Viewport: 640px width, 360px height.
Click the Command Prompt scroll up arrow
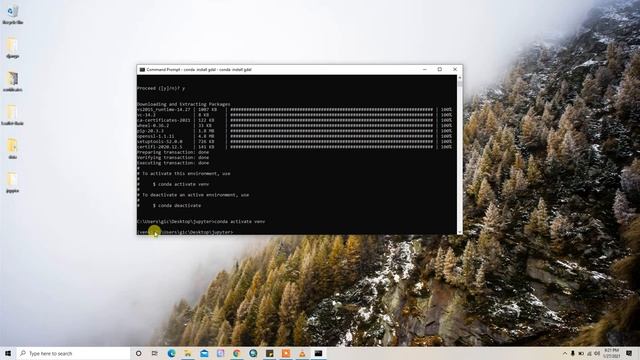point(460,78)
